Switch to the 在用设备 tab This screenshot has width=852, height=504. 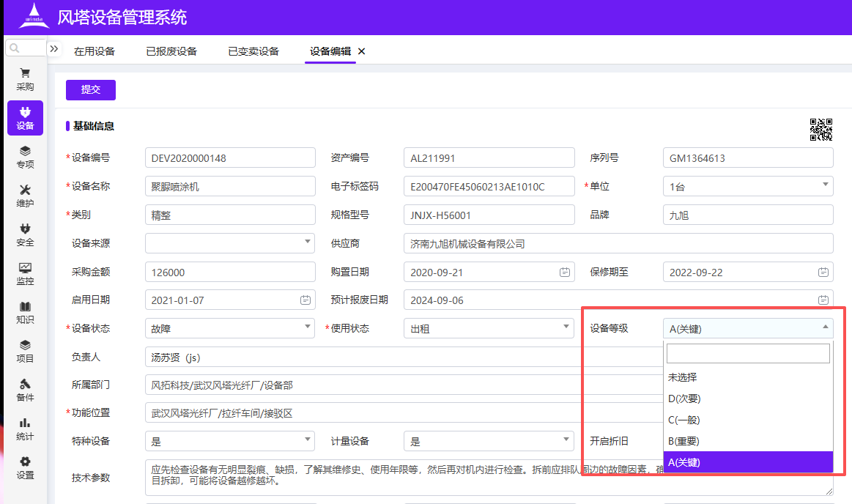coord(95,51)
